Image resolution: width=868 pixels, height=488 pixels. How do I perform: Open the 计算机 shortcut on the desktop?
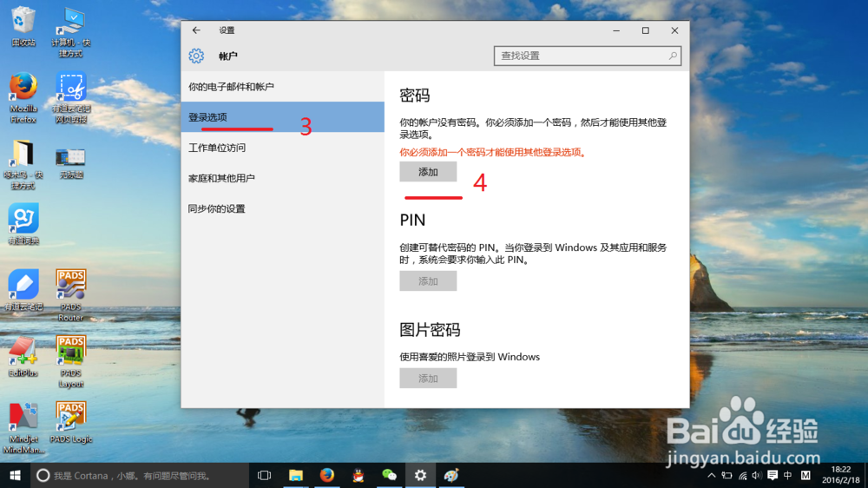pyautogui.click(x=71, y=32)
